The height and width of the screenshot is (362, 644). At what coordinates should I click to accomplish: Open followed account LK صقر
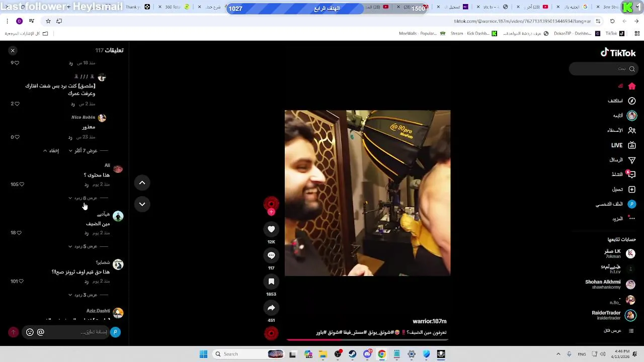pos(620,253)
